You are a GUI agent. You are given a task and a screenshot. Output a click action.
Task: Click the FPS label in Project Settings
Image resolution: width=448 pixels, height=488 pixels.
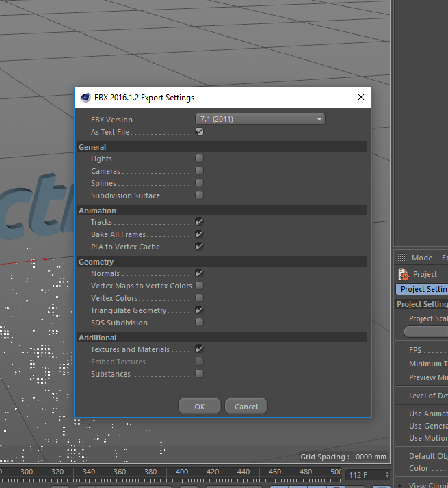(415, 350)
